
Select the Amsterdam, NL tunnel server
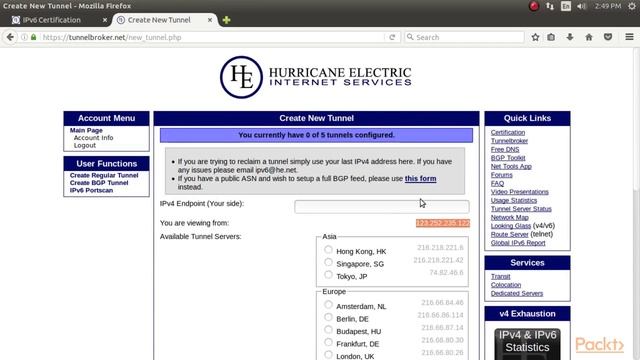(x=328, y=304)
